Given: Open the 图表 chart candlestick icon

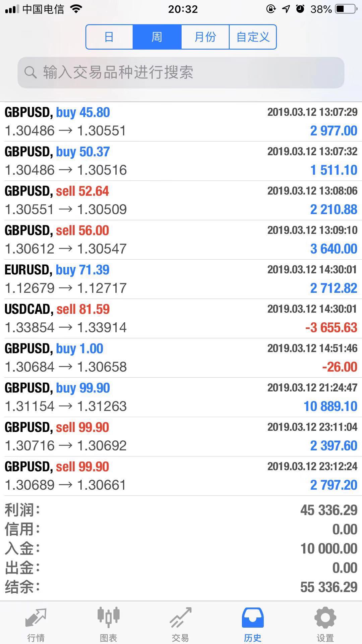Looking at the screenshot, I should (x=108, y=617).
